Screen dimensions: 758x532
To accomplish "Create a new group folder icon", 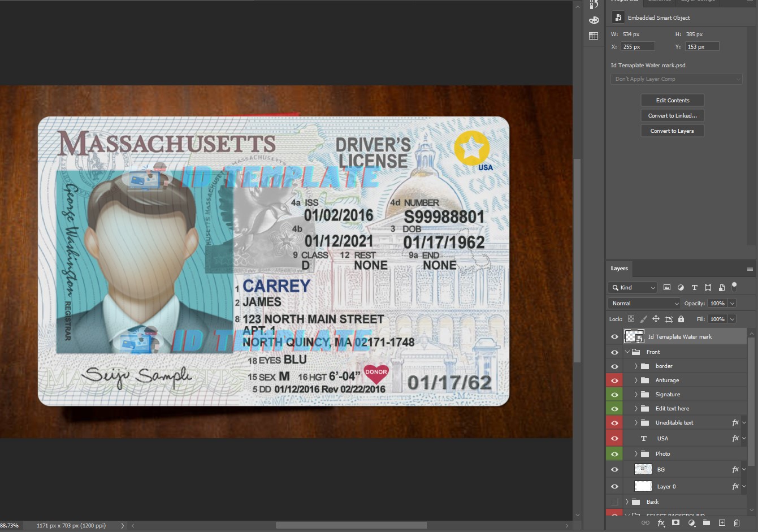I will pos(706,524).
